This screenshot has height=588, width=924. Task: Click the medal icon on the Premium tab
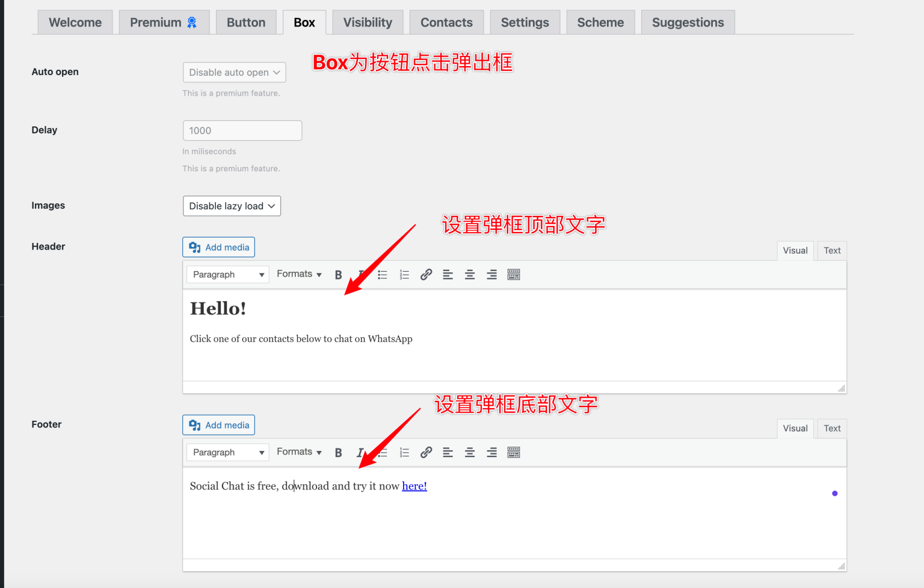pyautogui.click(x=191, y=22)
